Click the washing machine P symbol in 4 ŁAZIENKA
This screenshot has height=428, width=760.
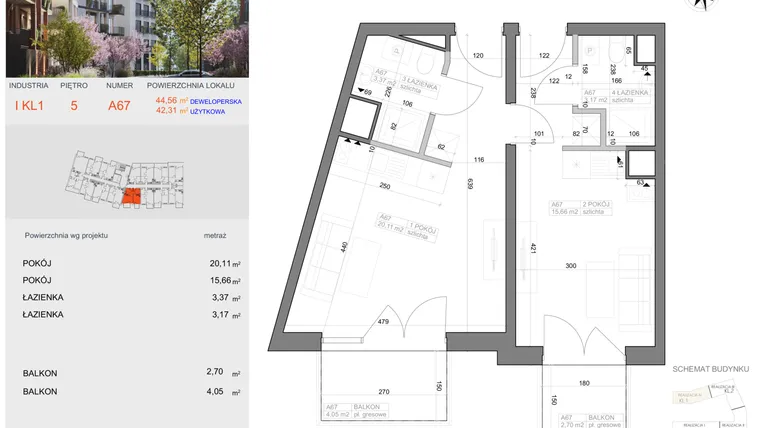click(x=590, y=51)
